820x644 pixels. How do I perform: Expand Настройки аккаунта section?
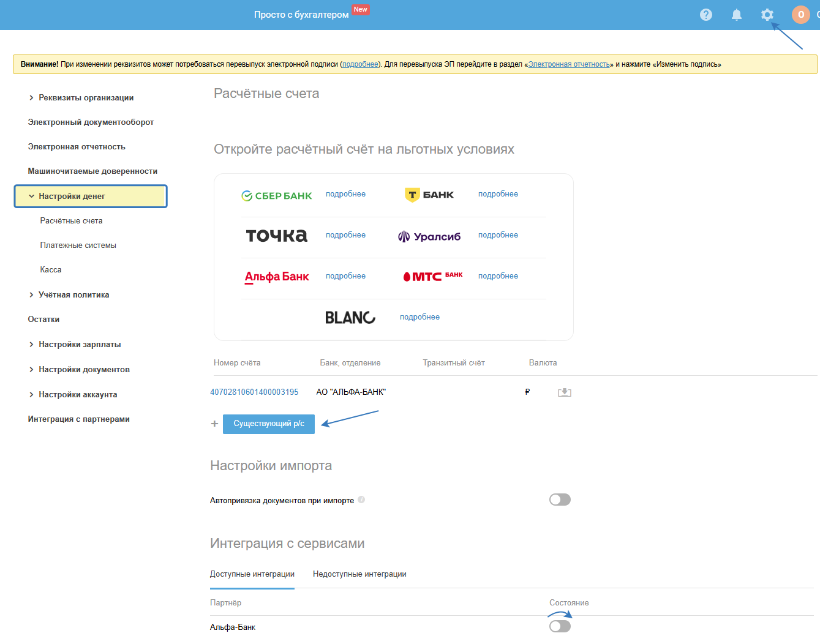72,395
